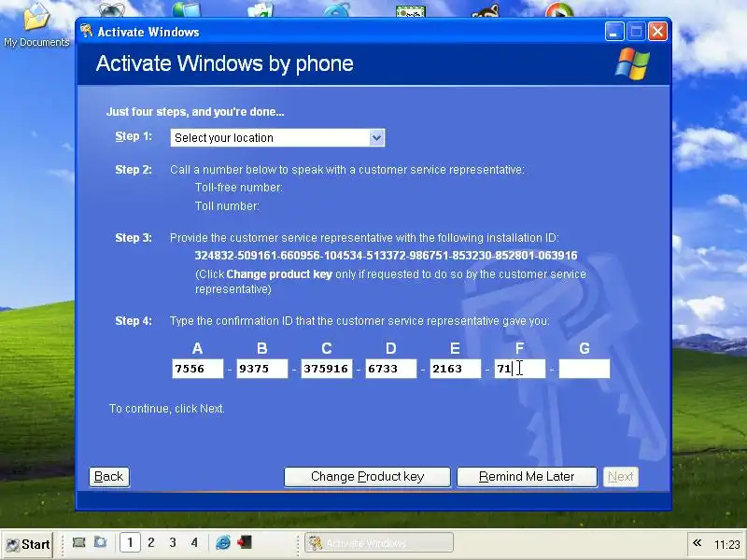Switch to virtual desktop 3 in taskbar
747x560 pixels.
coord(173,542)
